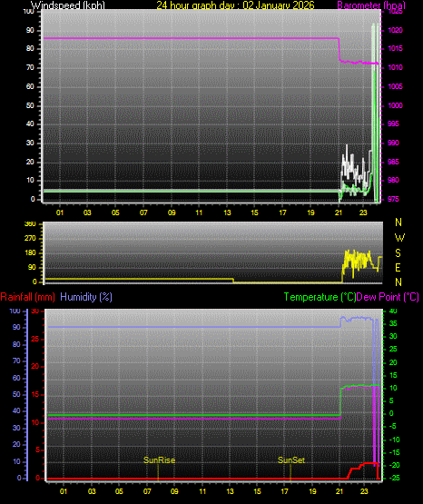The height and width of the screenshot is (504, 423).
Task: Click the Barometer (hpa) axis title
Action: click(371, 5)
